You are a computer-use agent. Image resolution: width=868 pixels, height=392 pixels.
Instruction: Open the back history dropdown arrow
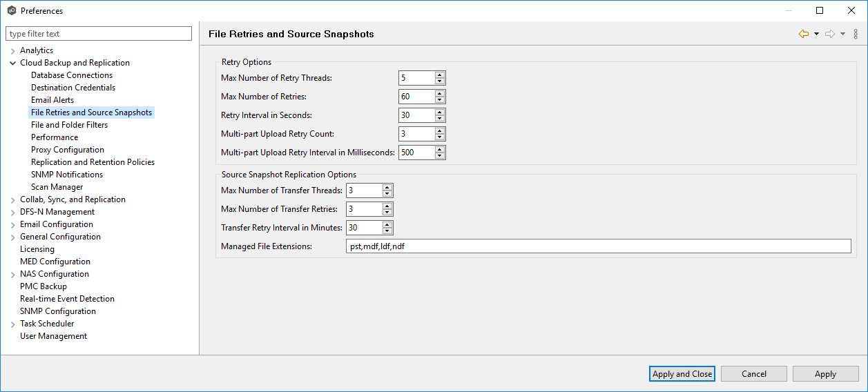(x=816, y=34)
